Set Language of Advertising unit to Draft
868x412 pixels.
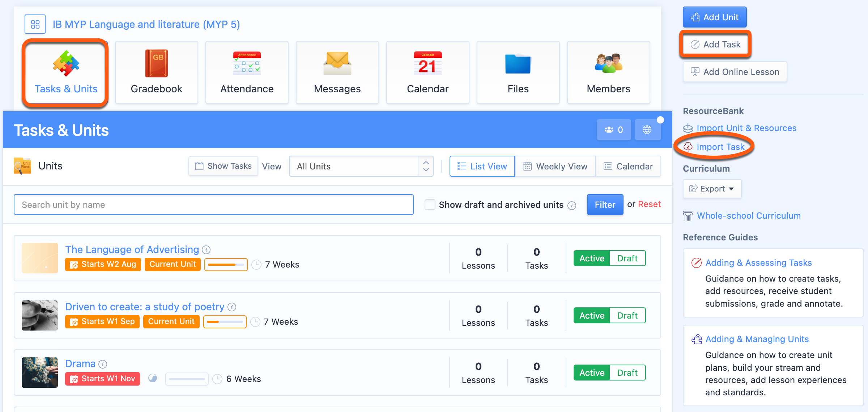[x=627, y=258]
